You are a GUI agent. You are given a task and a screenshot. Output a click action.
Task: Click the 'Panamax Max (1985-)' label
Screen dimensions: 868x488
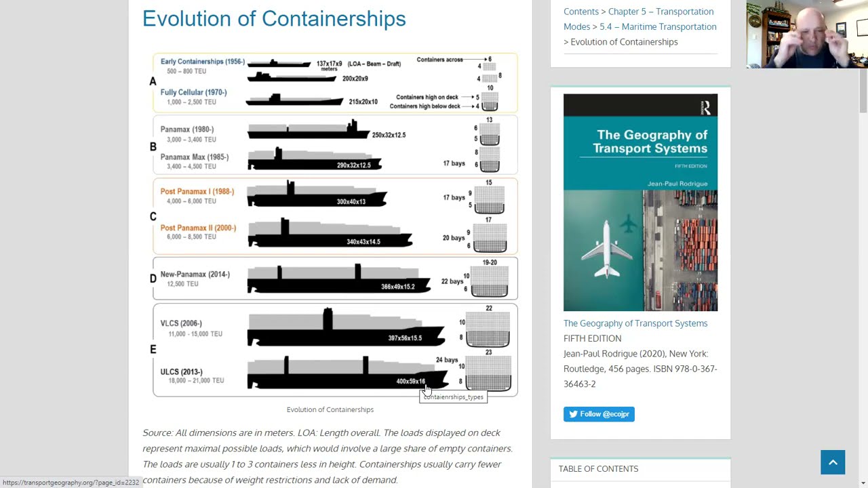pos(194,157)
